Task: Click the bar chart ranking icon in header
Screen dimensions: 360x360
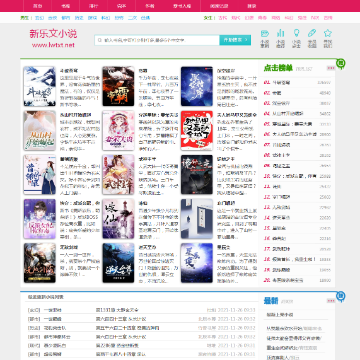Action: (x=280, y=33)
